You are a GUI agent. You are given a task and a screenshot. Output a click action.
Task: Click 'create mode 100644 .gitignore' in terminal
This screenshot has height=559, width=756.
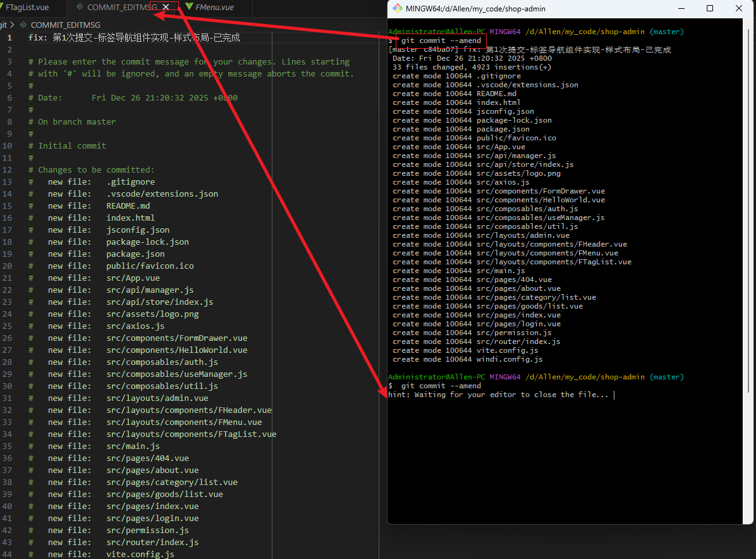(x=456, y=76)
